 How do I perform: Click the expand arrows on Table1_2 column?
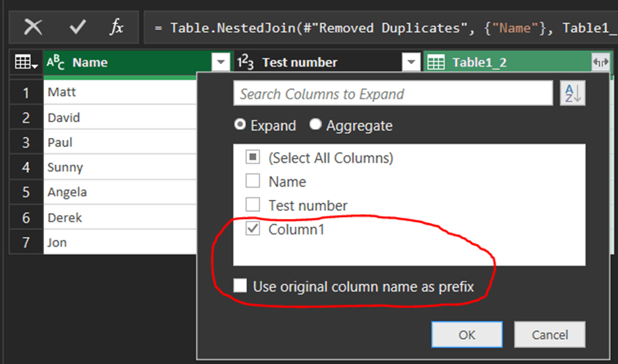tap(601, 62)
